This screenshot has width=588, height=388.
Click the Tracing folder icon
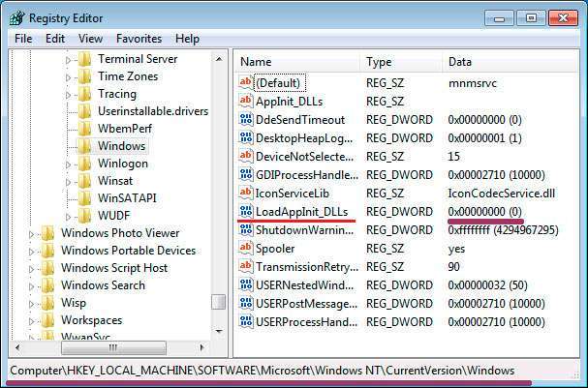coord(84,94)
